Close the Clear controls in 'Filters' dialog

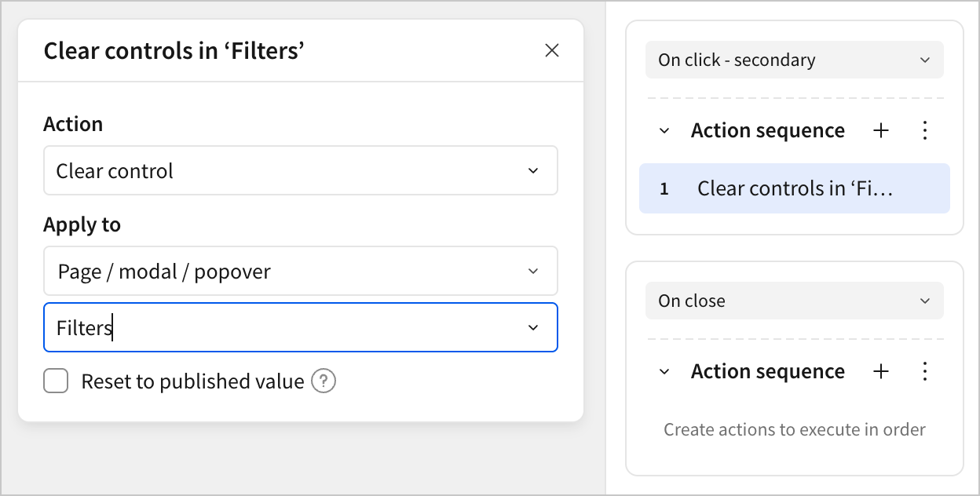pyautogui.click(x=552, y=51)
